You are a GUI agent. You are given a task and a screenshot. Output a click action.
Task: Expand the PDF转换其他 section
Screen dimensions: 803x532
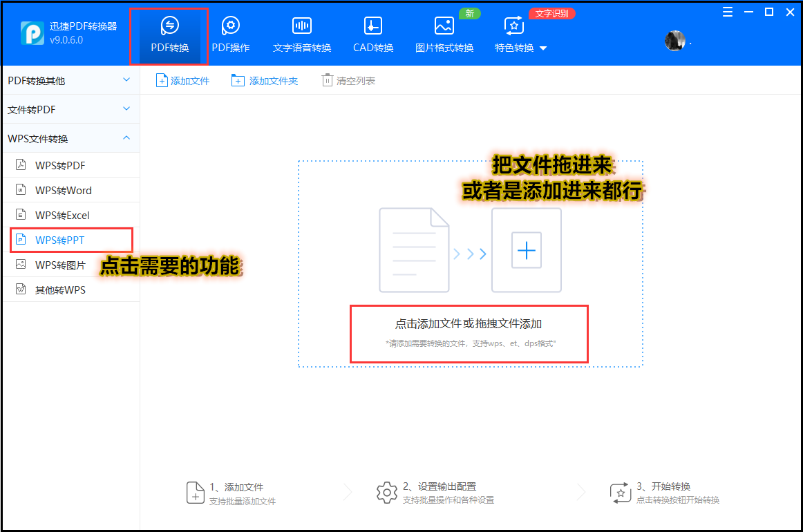70,80
